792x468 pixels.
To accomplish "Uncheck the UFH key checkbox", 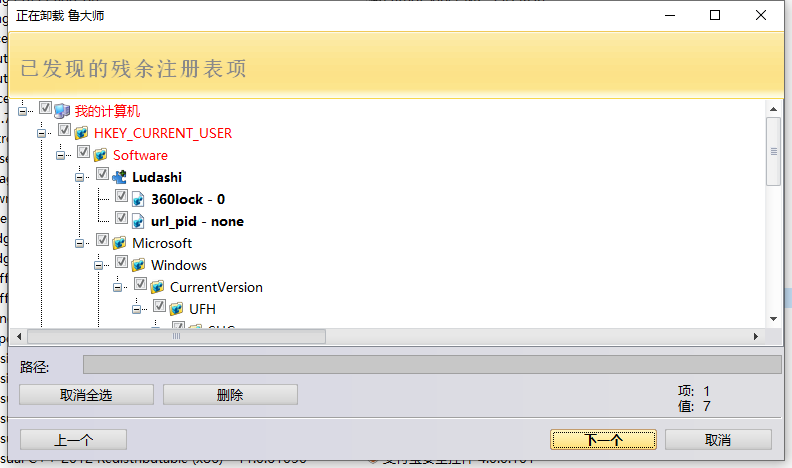I will tap(160, 305).
